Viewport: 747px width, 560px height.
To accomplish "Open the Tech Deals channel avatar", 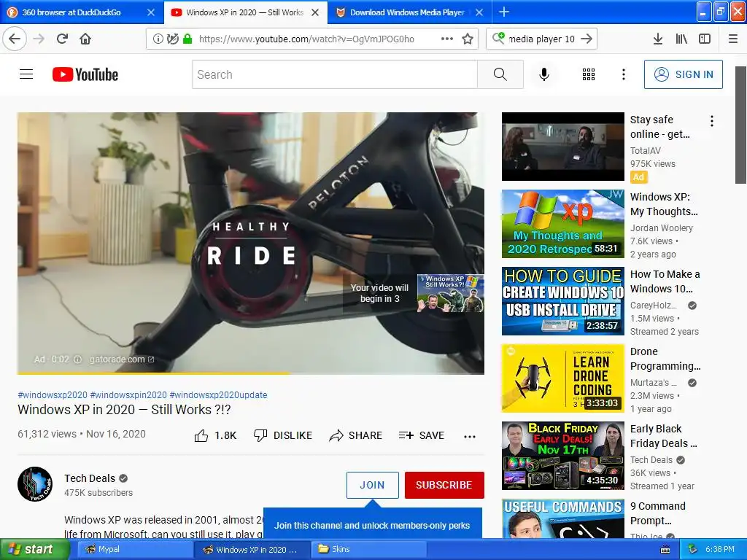I will pyautogui.click(x=35, y=484).
